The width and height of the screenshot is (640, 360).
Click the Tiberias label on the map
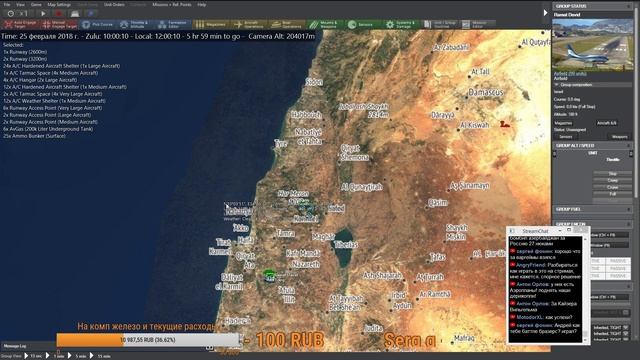tap(346, 244)
